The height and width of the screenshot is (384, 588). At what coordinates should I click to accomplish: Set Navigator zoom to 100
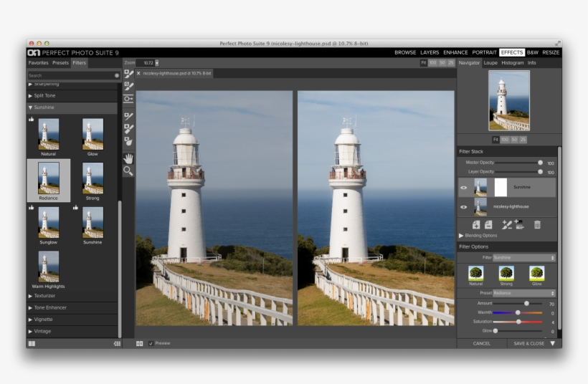(505, 140)
